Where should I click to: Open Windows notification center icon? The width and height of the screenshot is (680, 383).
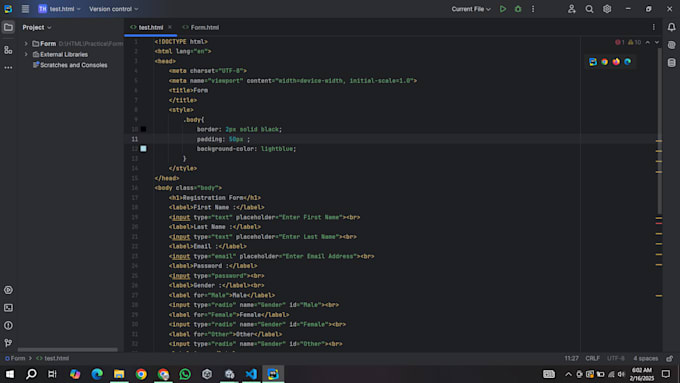tap(666, 374)
